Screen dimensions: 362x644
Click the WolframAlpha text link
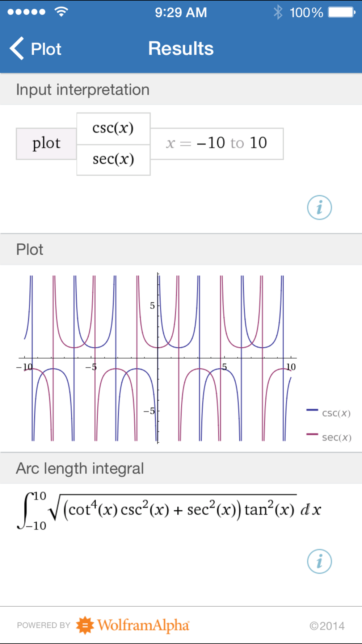point(143,625)
